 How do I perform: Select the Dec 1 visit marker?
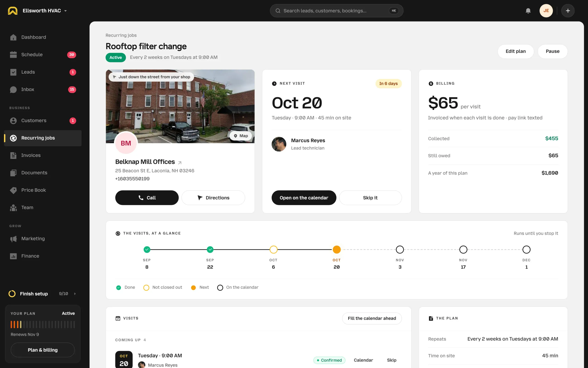tap(526, 250)
